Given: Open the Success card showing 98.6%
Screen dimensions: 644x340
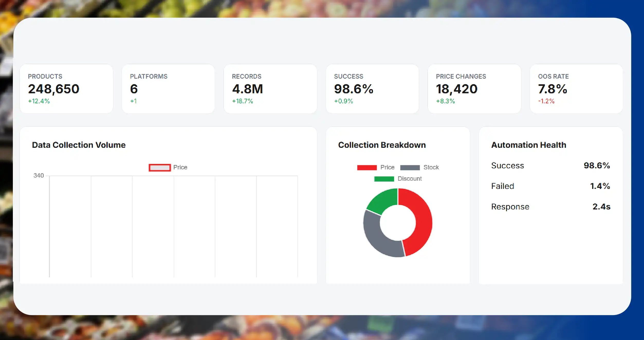Looking at the screenshot, I should 372,89.
